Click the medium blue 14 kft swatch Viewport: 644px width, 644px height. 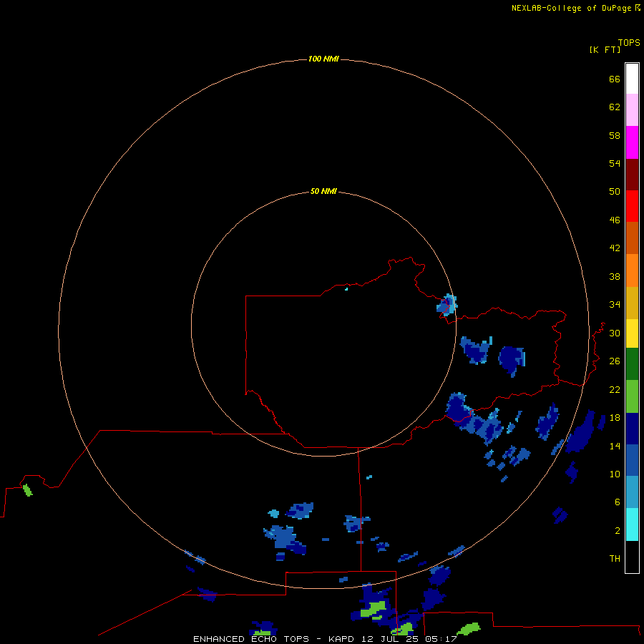(x=632, y=460)
